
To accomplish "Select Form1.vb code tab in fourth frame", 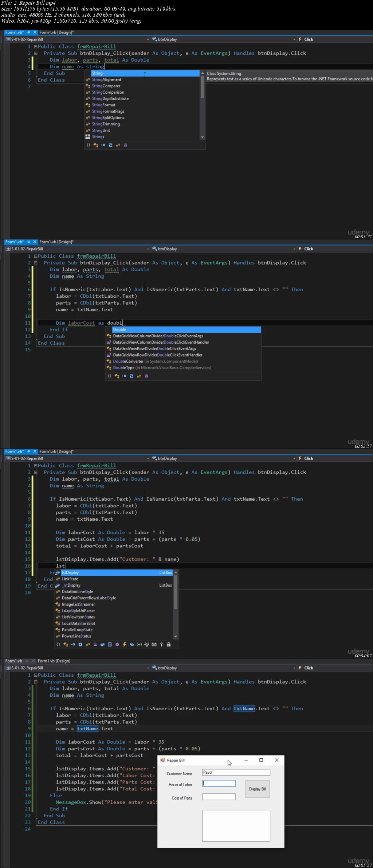I will (13, 661).
